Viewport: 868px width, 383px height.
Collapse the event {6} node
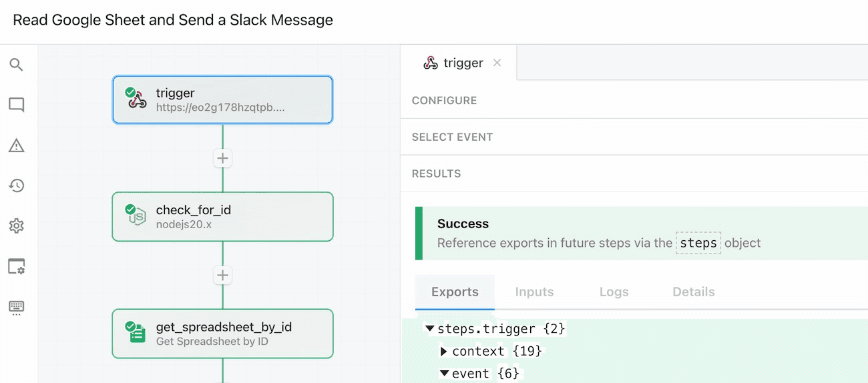pos(444,374)
